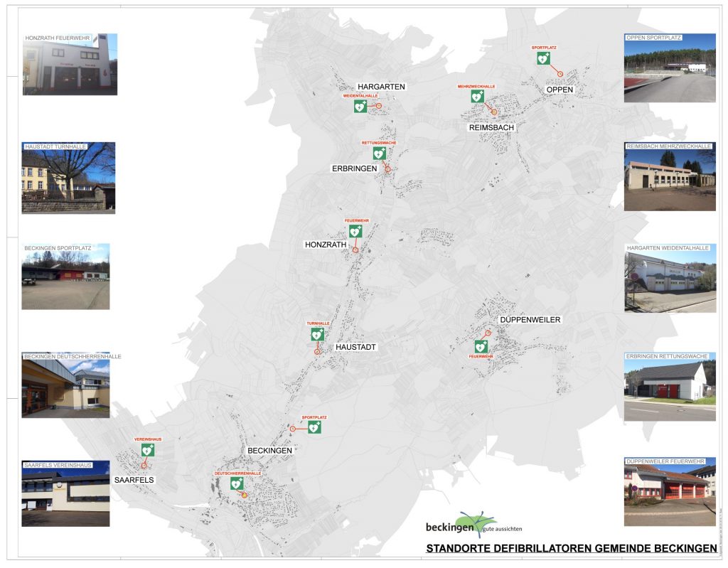This screenshot has height=568, width=728.
Task: Click the Beckingen 'gute aussichten' logo
Action: pyautogui.click(x=474, y=525)
